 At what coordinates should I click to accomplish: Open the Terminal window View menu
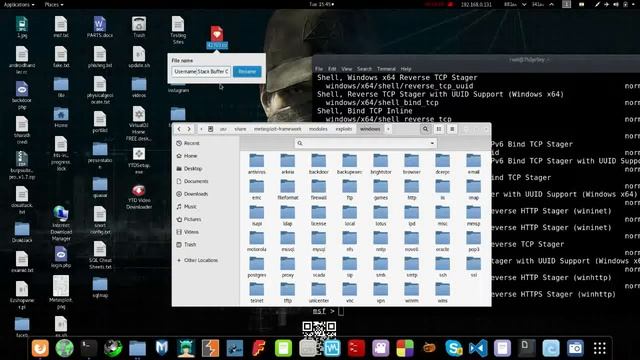coord(347,69)
